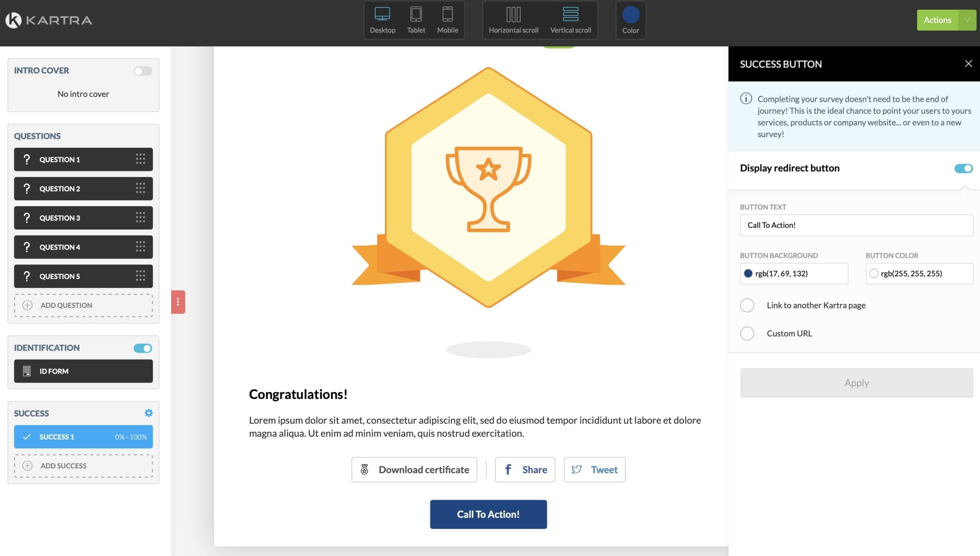Open Question 2

click(83, 188)
